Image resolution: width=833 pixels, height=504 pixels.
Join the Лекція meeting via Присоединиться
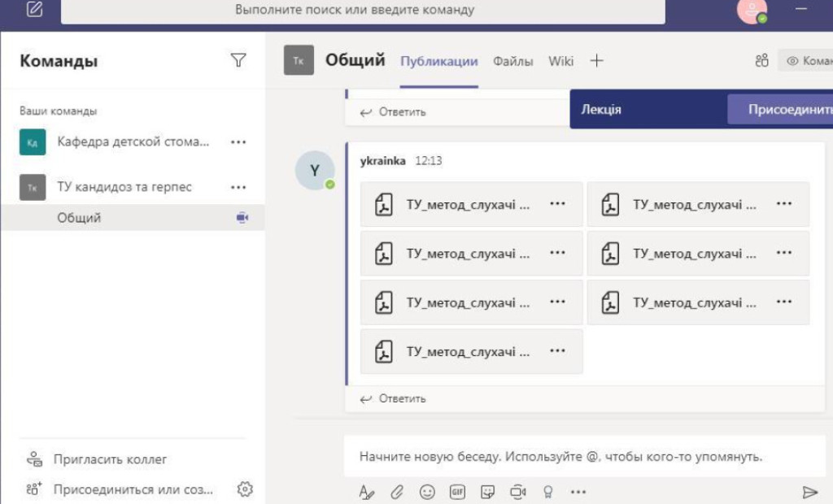tap(793, 109)
